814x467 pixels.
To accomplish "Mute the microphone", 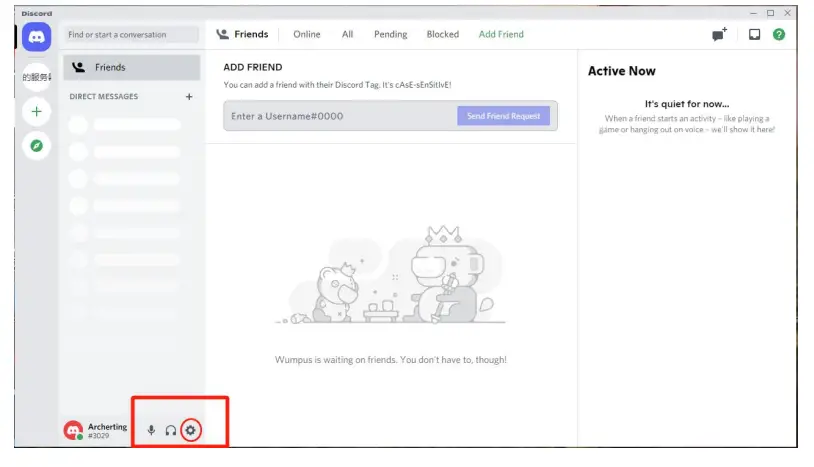I will click(151, 430).
